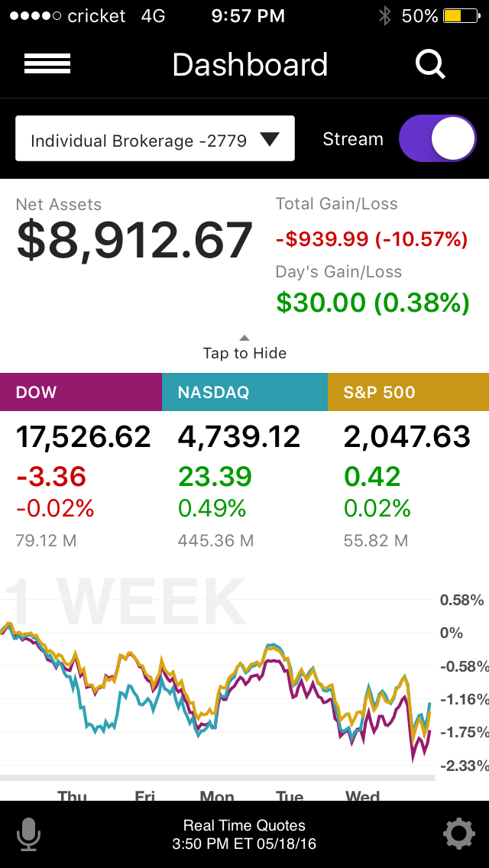
Task: Toggle the Stream switch off
Action: click(x=437, y=138)
